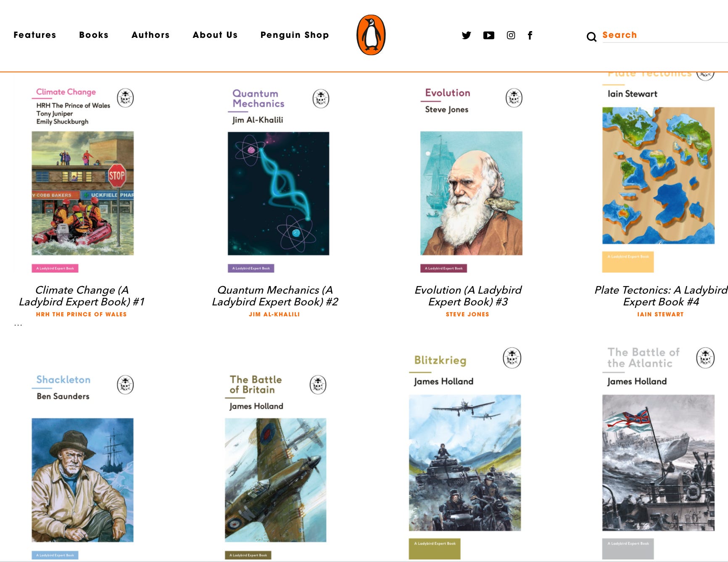Focus the Search input field
The height and width of the screenshot is (562, 728).
[x=665, y=35]
